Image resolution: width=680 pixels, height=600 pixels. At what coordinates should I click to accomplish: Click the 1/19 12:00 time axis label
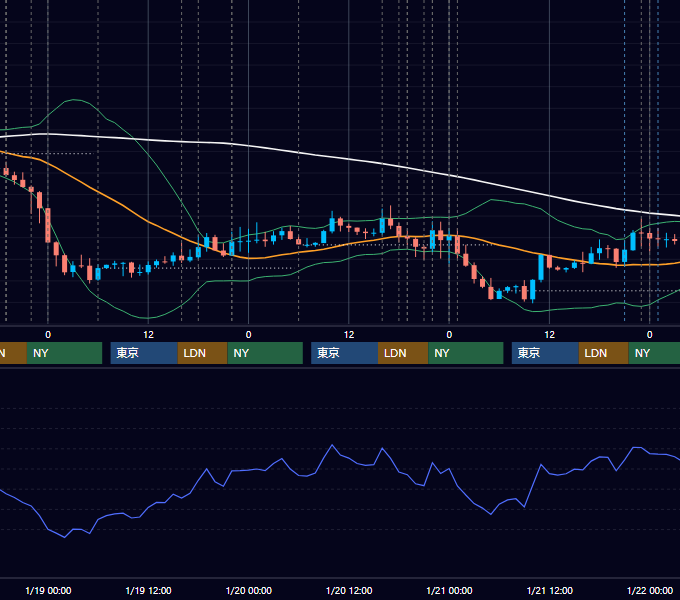click(148, 590)
